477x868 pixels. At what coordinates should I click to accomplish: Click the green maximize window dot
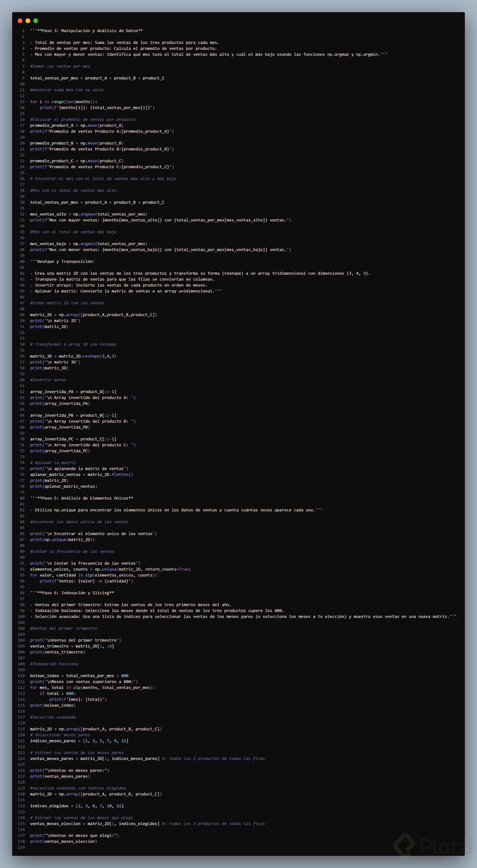[35, 21]
